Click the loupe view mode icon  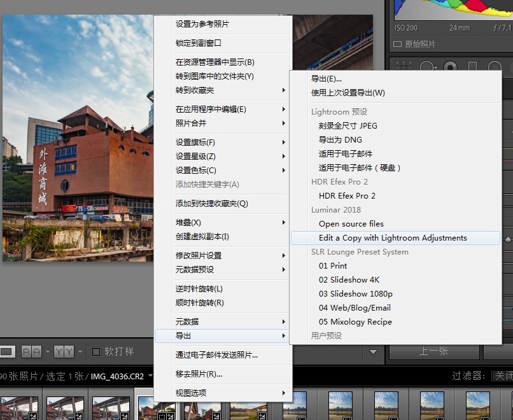[7, 351]
